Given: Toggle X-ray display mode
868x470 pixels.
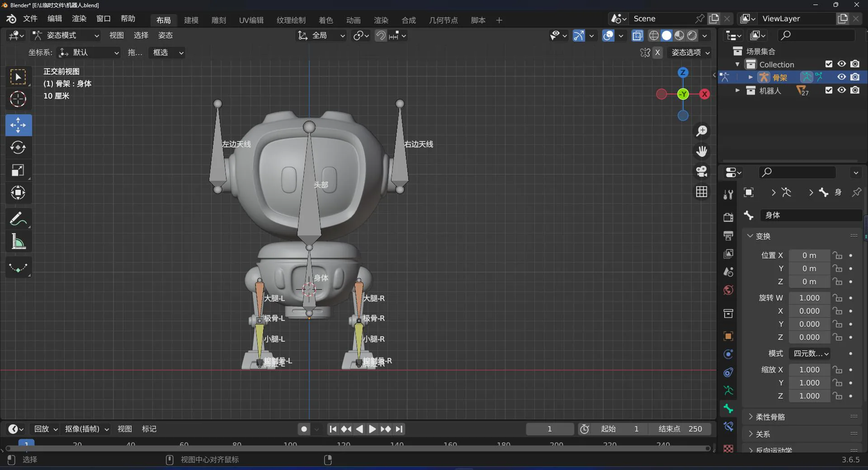Looking at the screenshot, I should [x=637, y=36].
